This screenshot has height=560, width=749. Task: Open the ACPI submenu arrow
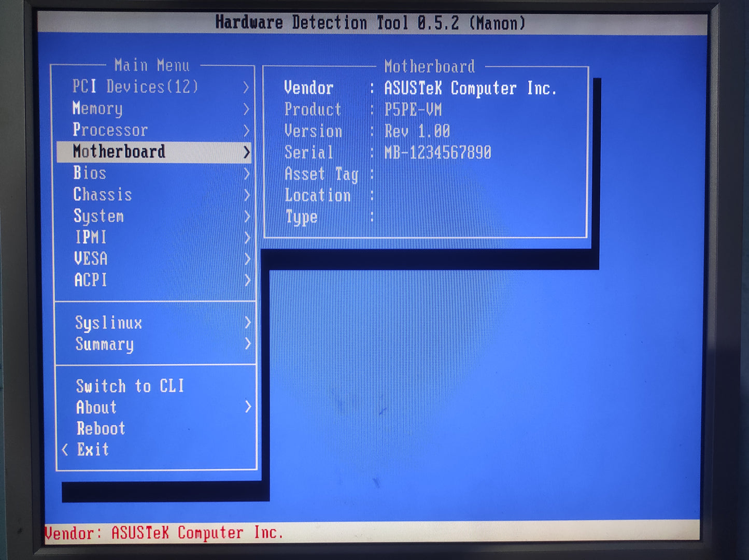[247, 280]
